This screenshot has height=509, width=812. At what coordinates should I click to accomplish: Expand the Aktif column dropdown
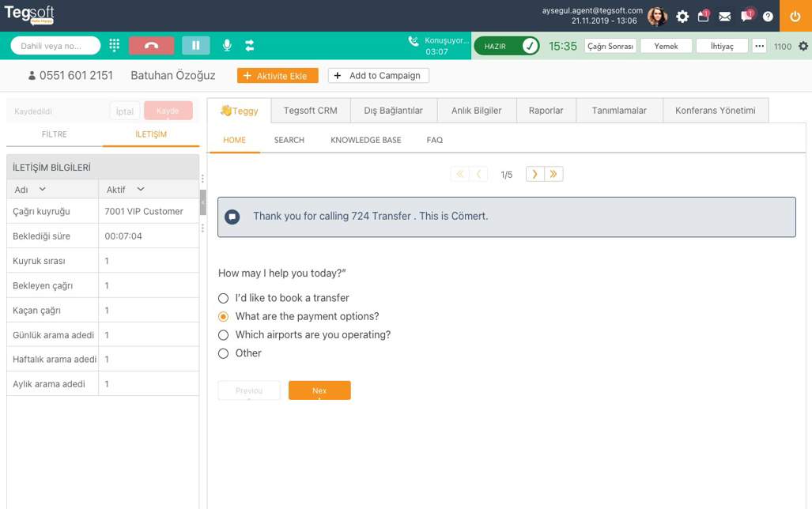(x=141, y=190)
